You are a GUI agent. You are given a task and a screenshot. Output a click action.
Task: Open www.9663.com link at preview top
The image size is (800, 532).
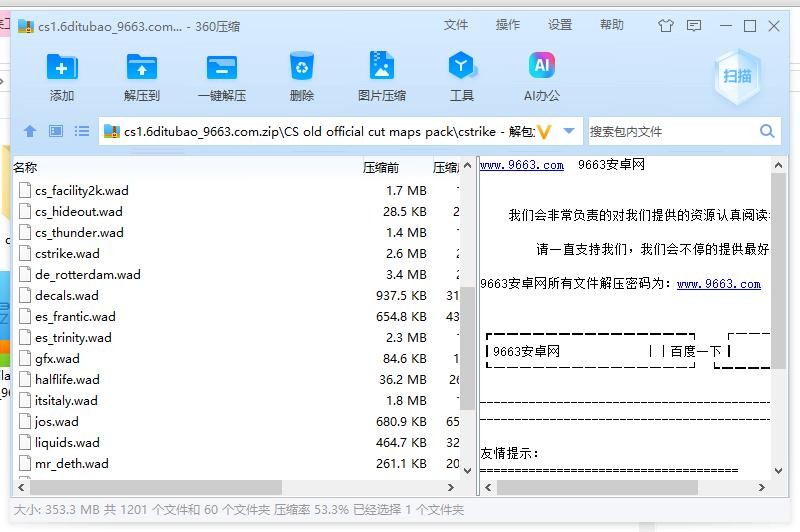pyautogui.click(x=521, y=165)
